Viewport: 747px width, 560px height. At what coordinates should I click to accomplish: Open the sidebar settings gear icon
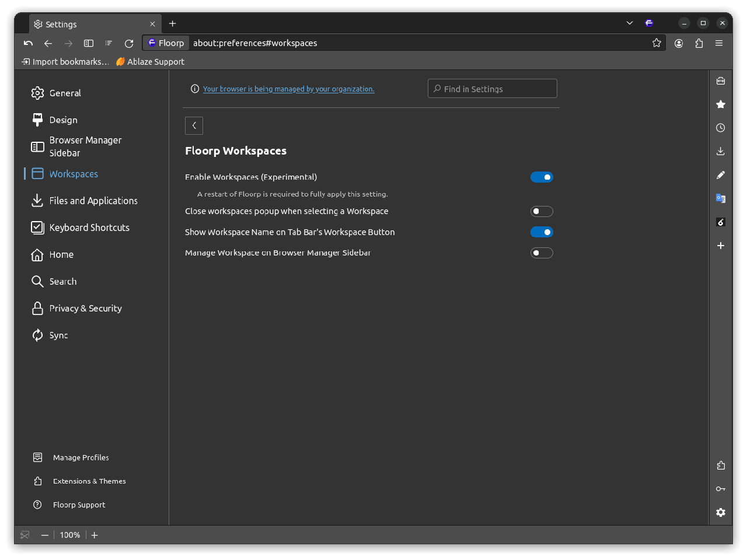click(x=721, y=512)
